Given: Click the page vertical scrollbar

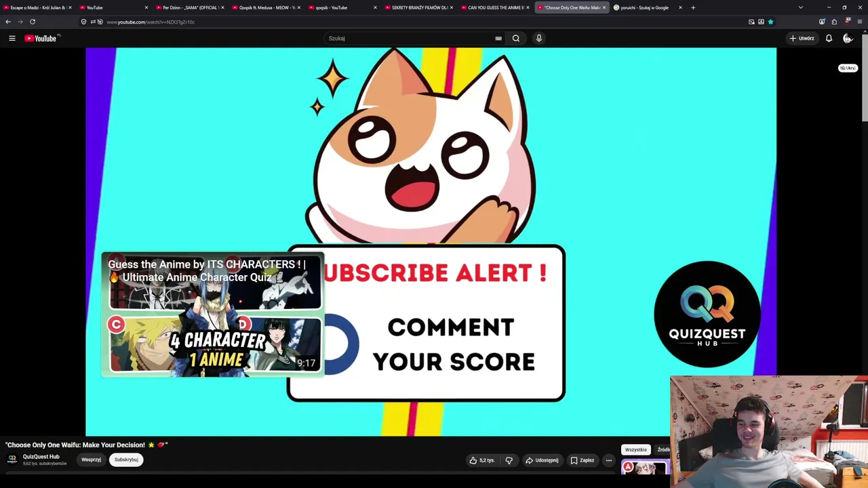Looking at the screenshot, I should point(865,78).
